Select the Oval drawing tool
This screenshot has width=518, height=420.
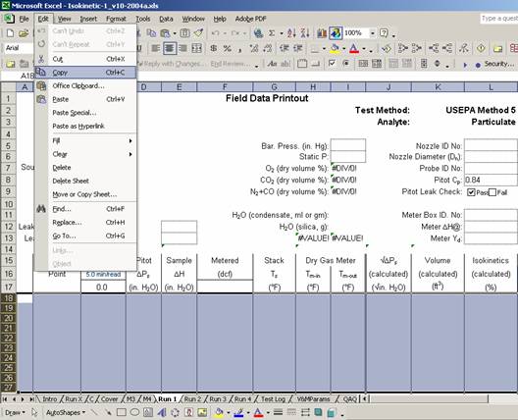tap(134, 412)
